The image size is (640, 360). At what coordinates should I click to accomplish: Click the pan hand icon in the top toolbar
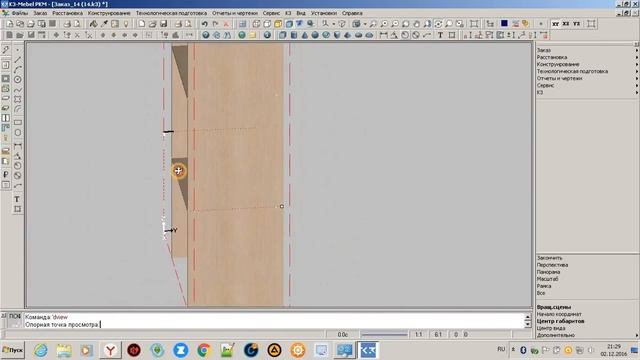pyautogui.click(x=416, y=24)
